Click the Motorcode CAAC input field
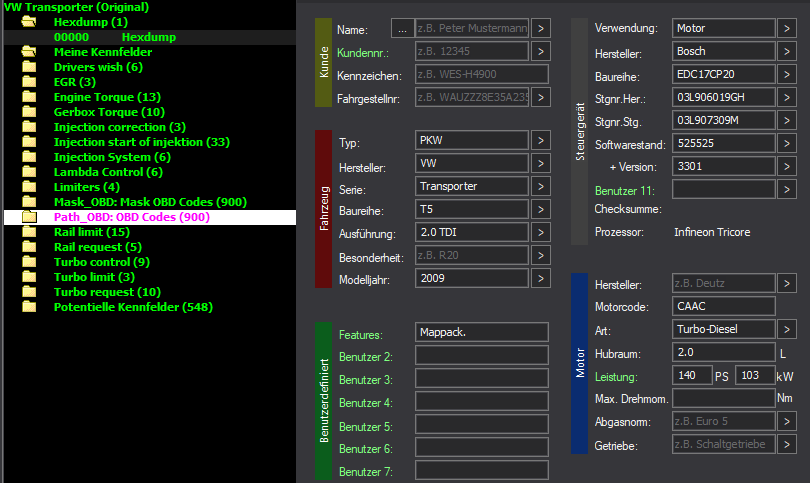Screen dimensions: 810x483 (x=724, y=306)
